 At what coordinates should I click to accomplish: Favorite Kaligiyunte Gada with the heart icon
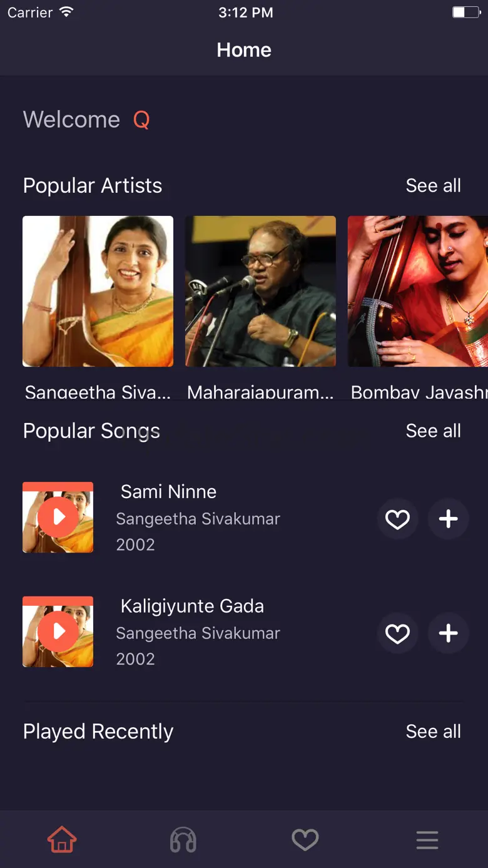pos(397,633)
